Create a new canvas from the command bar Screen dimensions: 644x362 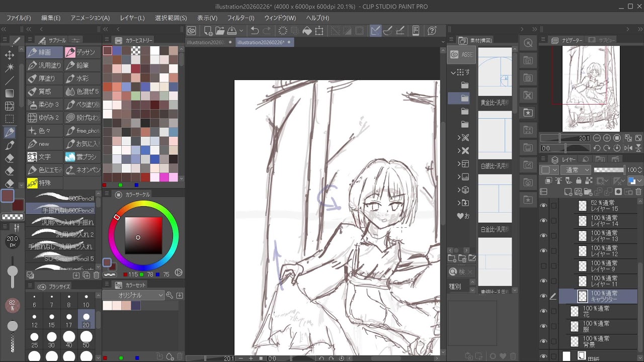[x=207, y=31]
